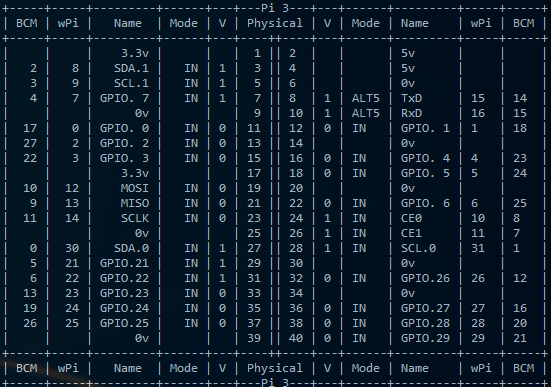This screenshot has height=387, width=551.
Task: Select the SCL.1 text in Name column
Action: click(131, 83)
